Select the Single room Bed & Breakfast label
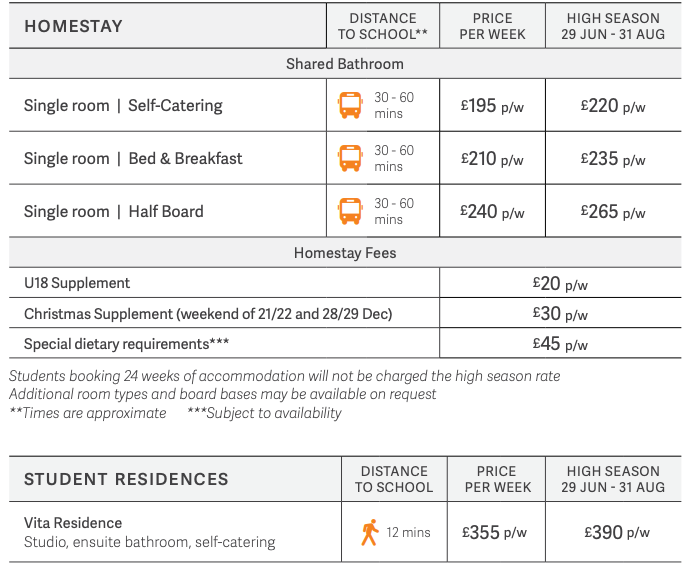 133,158
